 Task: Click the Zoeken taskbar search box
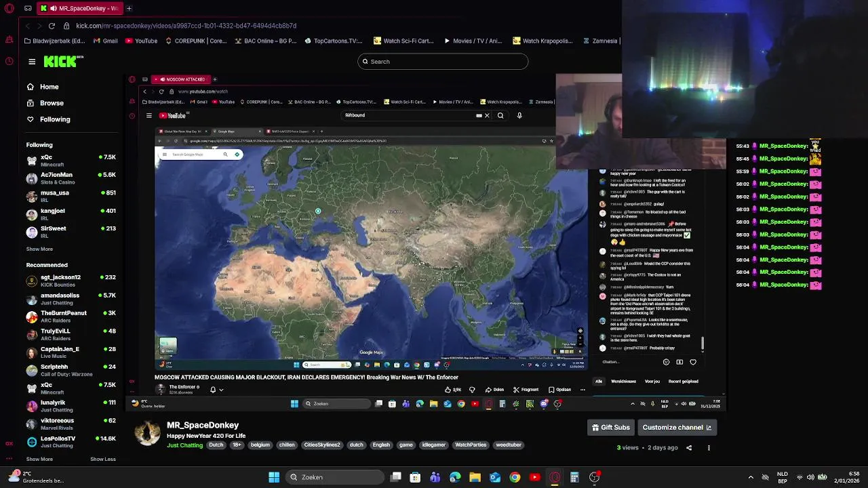[334, 477]
